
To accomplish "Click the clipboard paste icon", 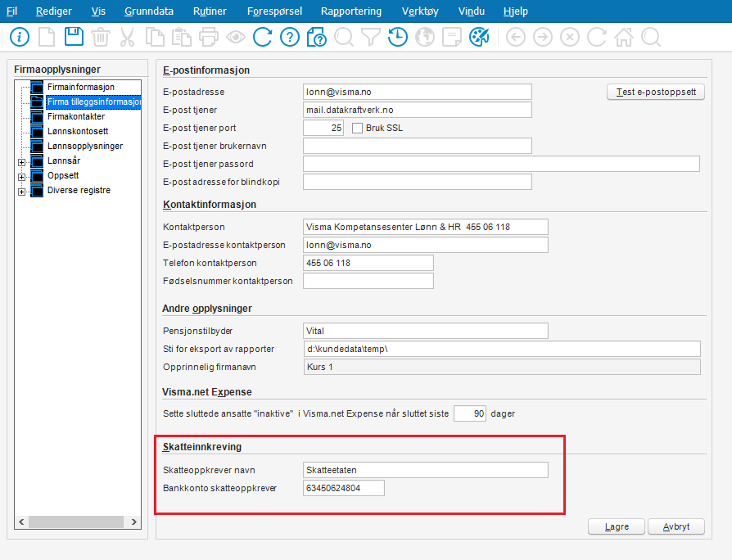I will (x=182, y=37).
